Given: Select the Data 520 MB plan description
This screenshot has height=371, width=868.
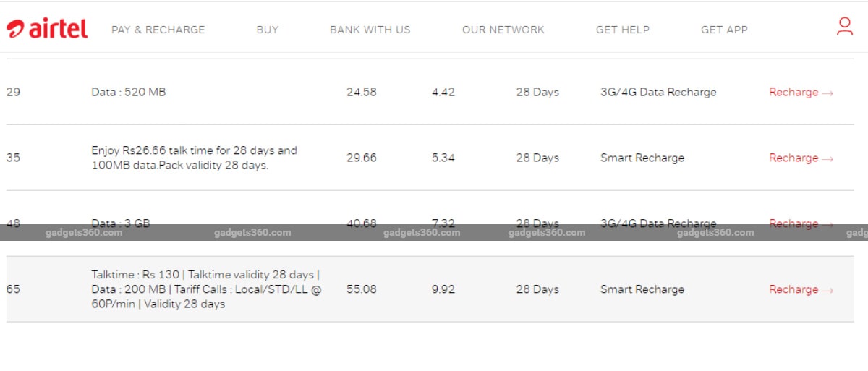Looking at the screenshot, I should (x=128, y=93).
